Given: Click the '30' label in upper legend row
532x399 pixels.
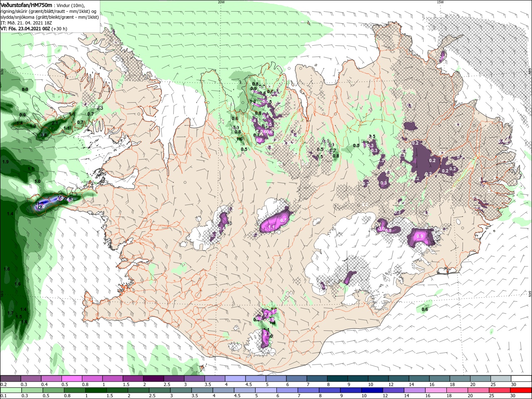Looking at the screenshot, I should (513, 384).
